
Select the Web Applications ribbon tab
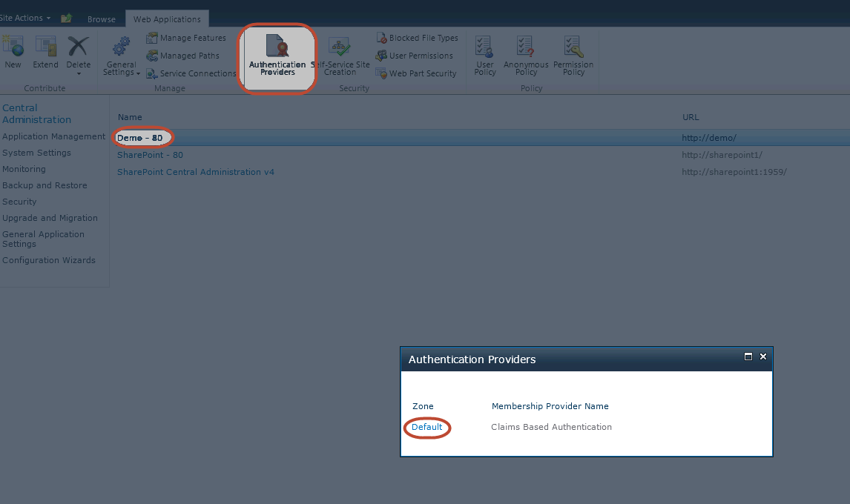167,19
